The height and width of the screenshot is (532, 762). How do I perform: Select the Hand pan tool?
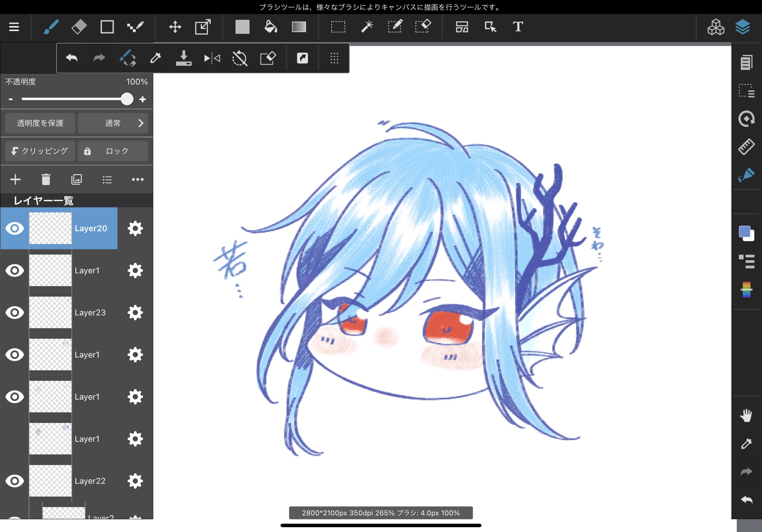[x=746, y=415]
